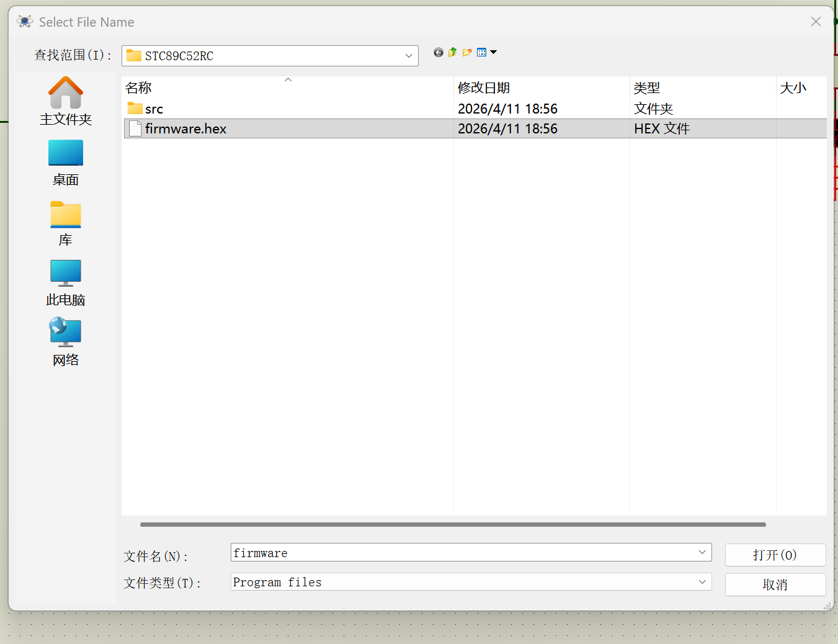Expand the STC89C52RC look-in folder dropdown

pyautogui.click(x=409, y=56)
